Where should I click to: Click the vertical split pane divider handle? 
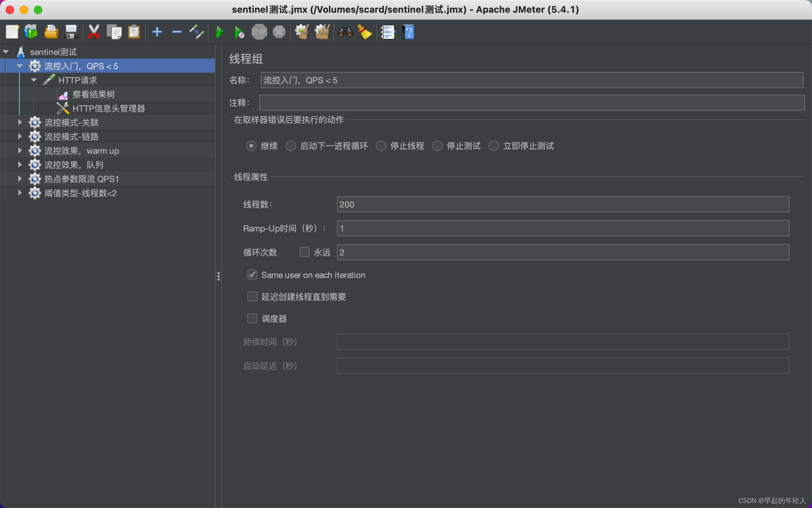[219, 276]
